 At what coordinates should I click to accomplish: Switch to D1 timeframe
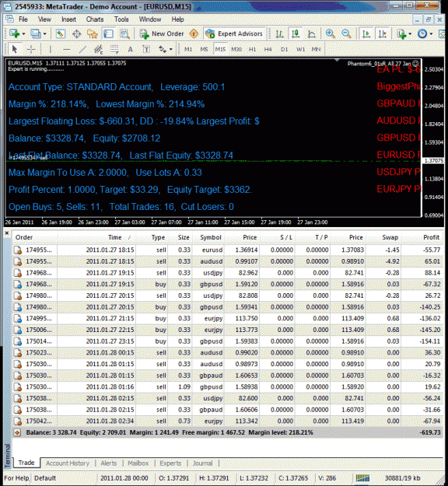pos(285,49)
